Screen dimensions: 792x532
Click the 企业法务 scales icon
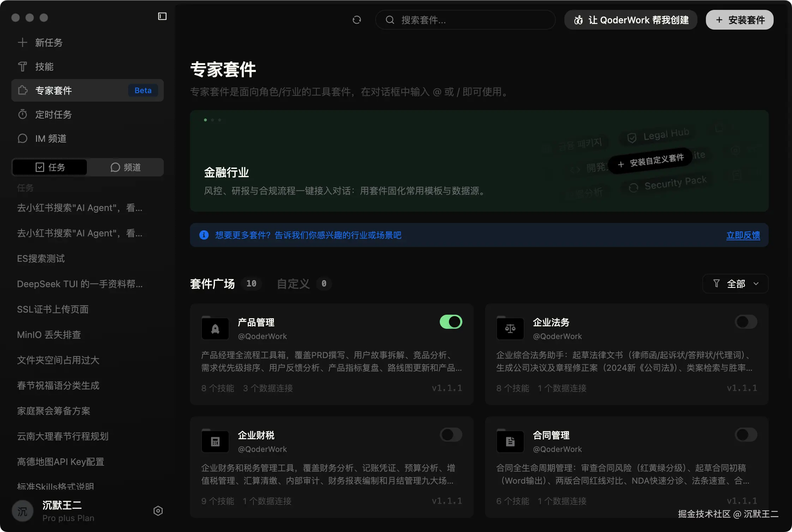click(x=510, y=328)
